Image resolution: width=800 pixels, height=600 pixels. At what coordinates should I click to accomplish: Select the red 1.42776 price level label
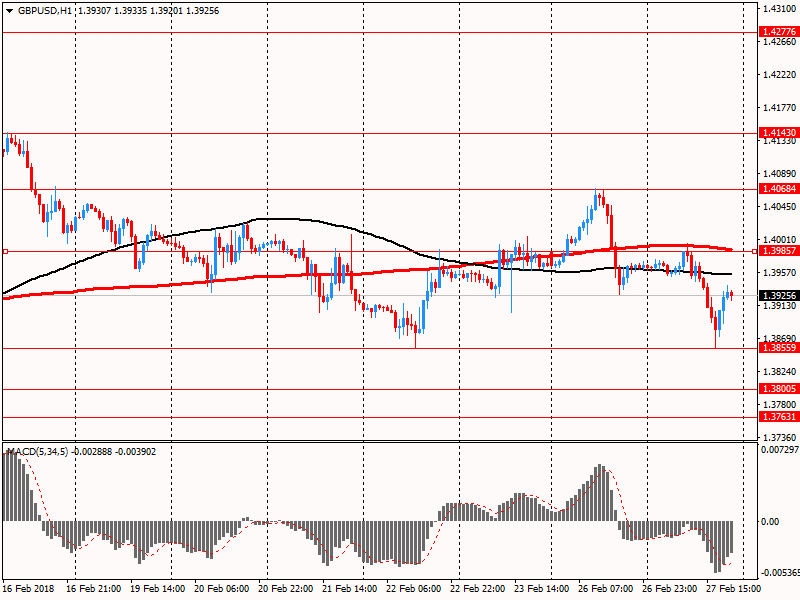point(779,32)
